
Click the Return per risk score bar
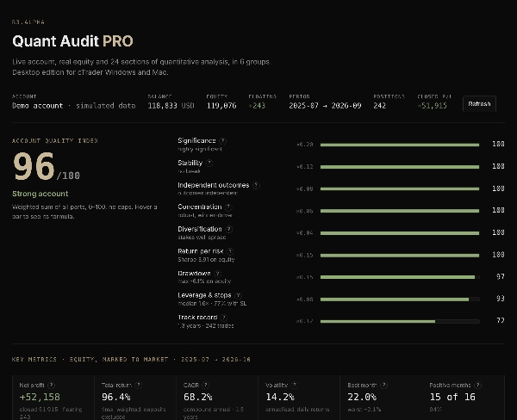point(400,255)
